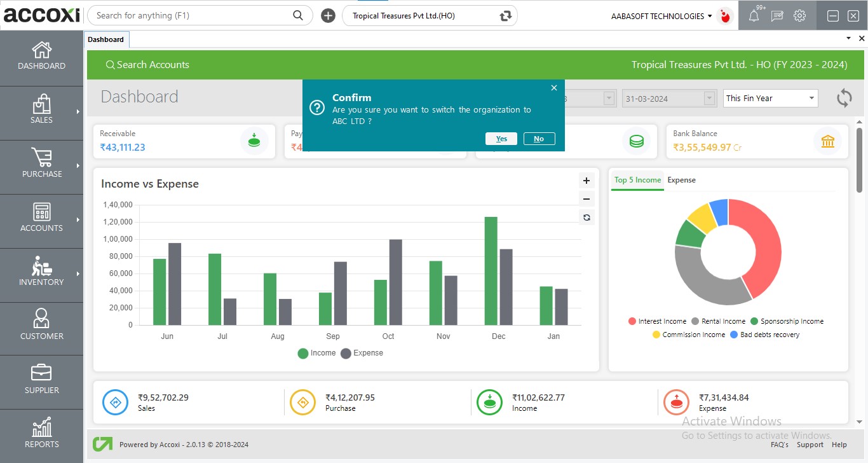Toggle Expense series in chart legend

coord(362,353)
